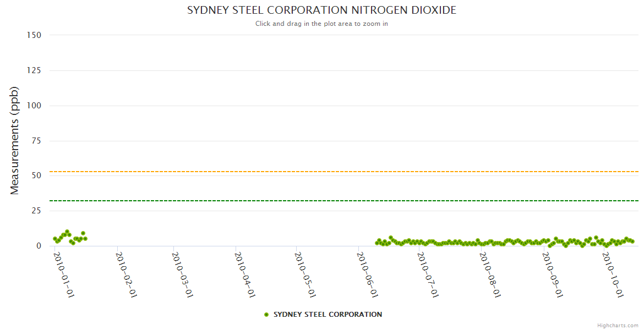
Task: Click the 100 y-axis label
Action: (x=34, y=106)
